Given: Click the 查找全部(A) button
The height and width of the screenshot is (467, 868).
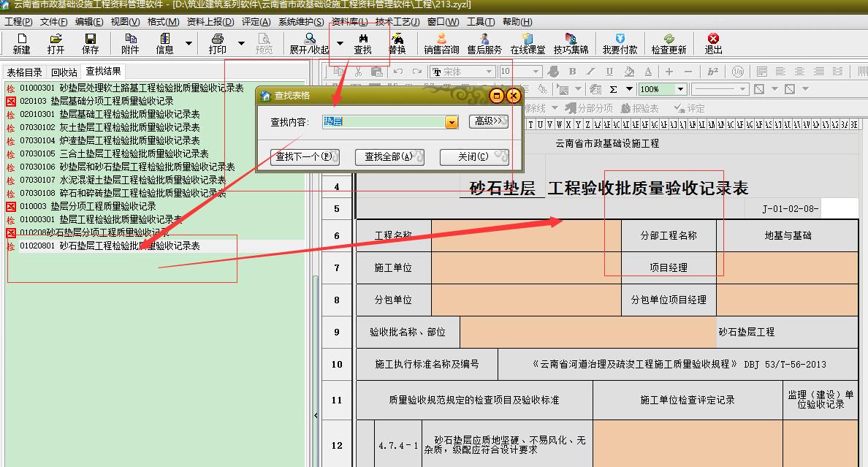Looking at the screenshot, I should (389, 157).
